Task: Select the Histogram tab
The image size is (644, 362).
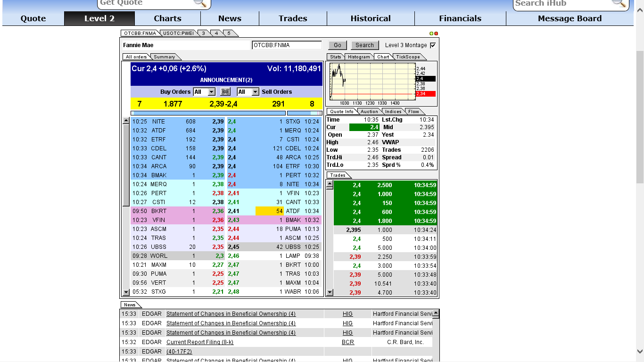Action: pyautogui.click(x=359, y=57)
